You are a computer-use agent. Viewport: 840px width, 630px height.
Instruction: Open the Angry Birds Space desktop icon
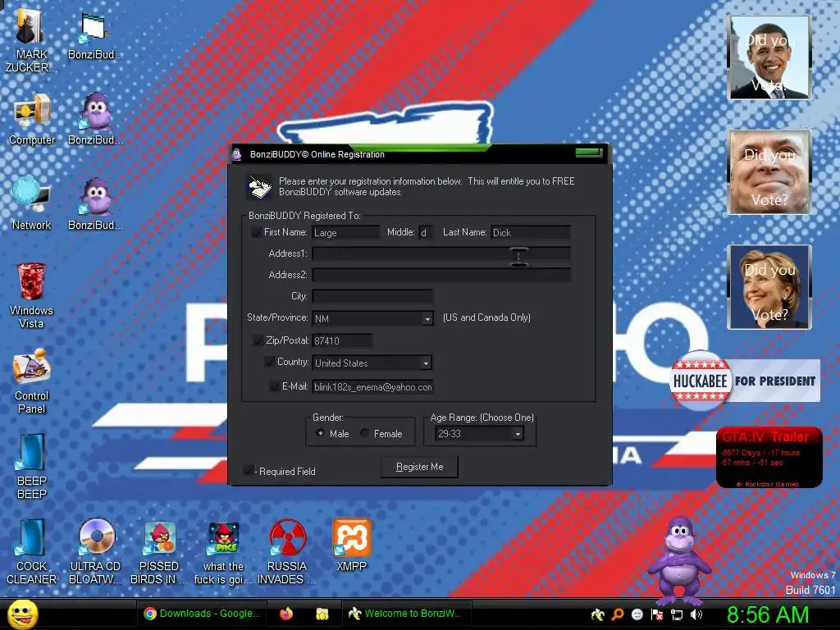pos(223,552)
